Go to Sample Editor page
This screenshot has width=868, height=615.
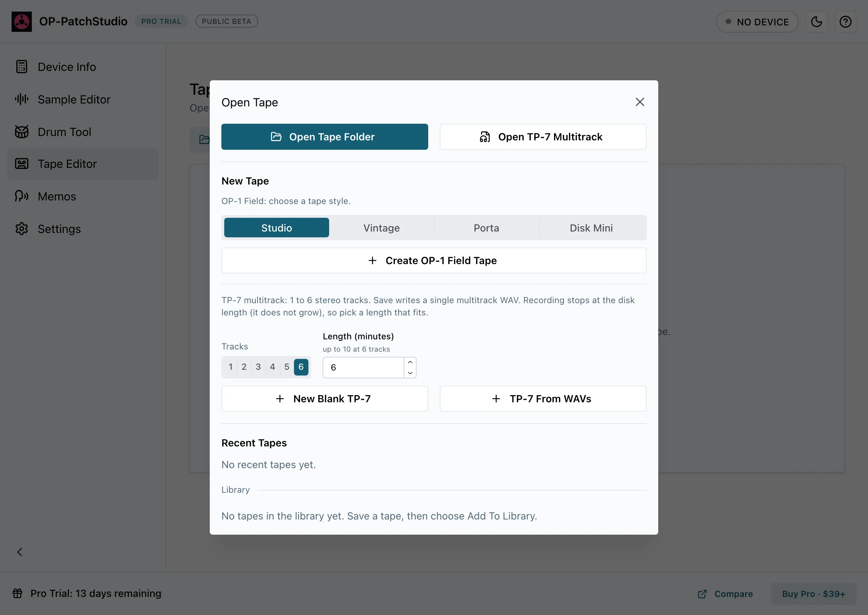83,99
